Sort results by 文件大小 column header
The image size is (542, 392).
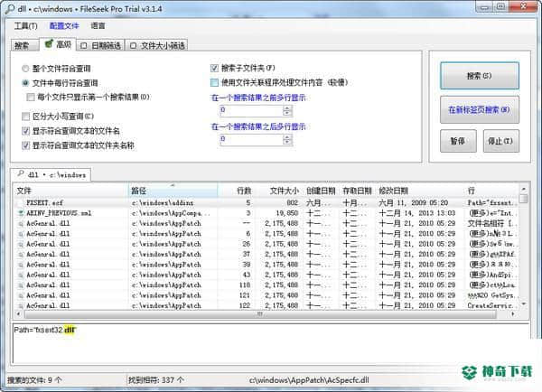click(279, 191)
